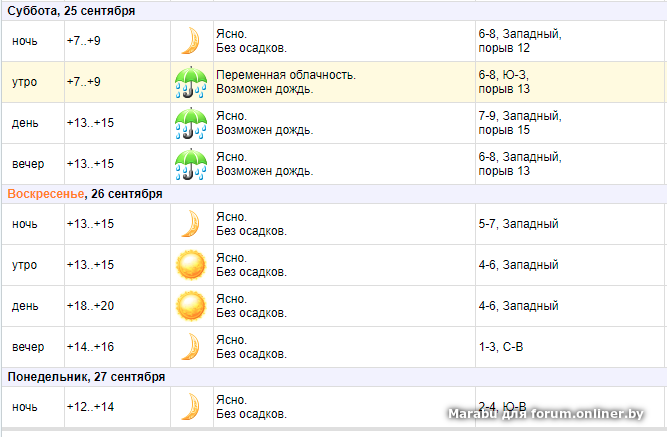Image resolution: width=667 pixels, height=437 pixels.
Task: Click 'Ясно. Без осадков.' in Saturday night row
Action: coord(251,41)
